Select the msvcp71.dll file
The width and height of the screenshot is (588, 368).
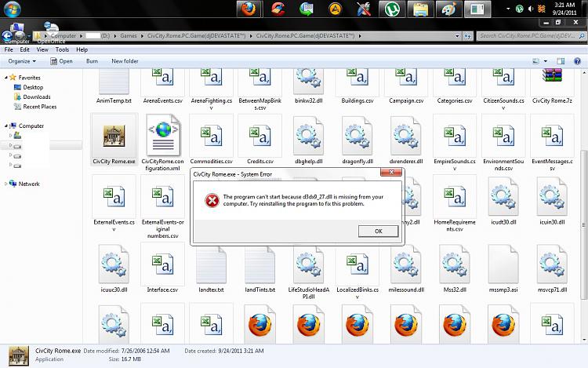(552, 268)
